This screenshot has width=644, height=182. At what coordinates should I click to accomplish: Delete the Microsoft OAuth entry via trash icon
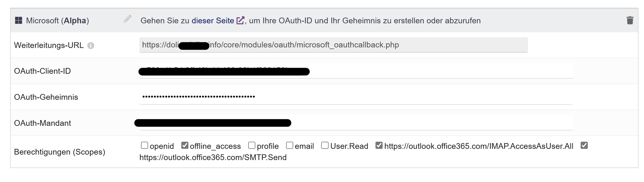(x=630, y=21)
